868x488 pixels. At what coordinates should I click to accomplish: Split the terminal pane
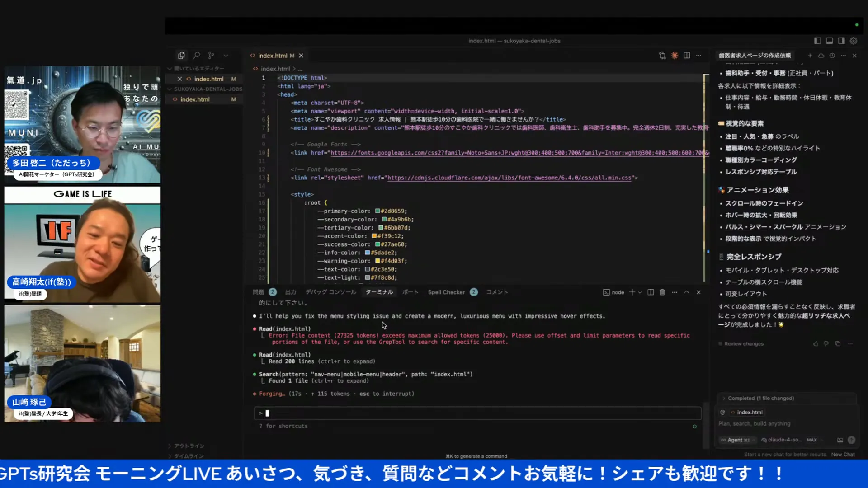[x=651, y=292]
